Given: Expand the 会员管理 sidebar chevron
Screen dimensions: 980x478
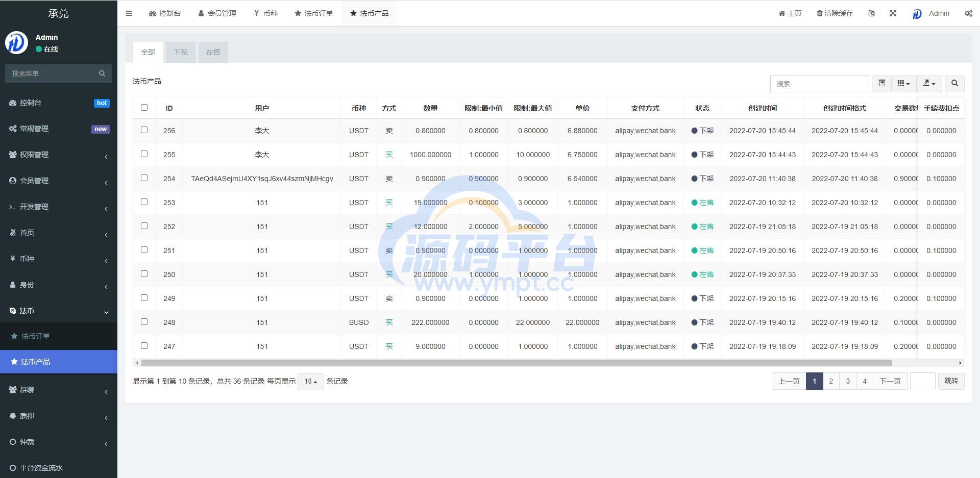Looking at the screenshot, I should pos(106,183).
